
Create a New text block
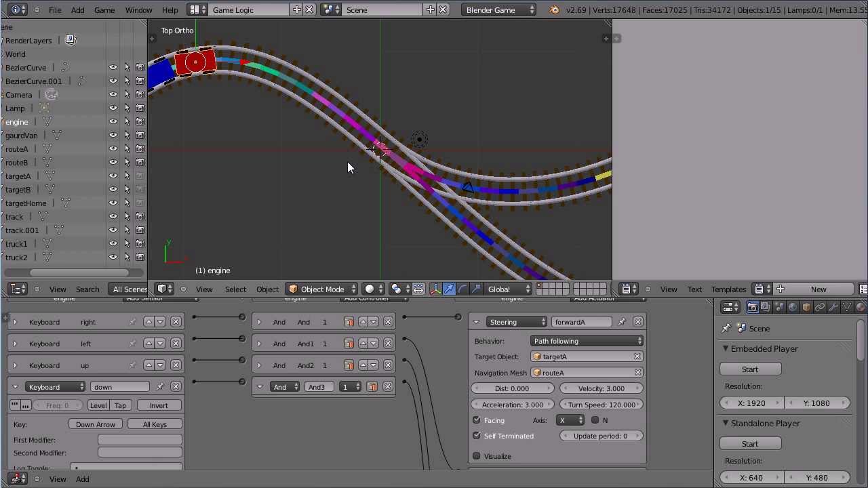(x=818, y=289)
